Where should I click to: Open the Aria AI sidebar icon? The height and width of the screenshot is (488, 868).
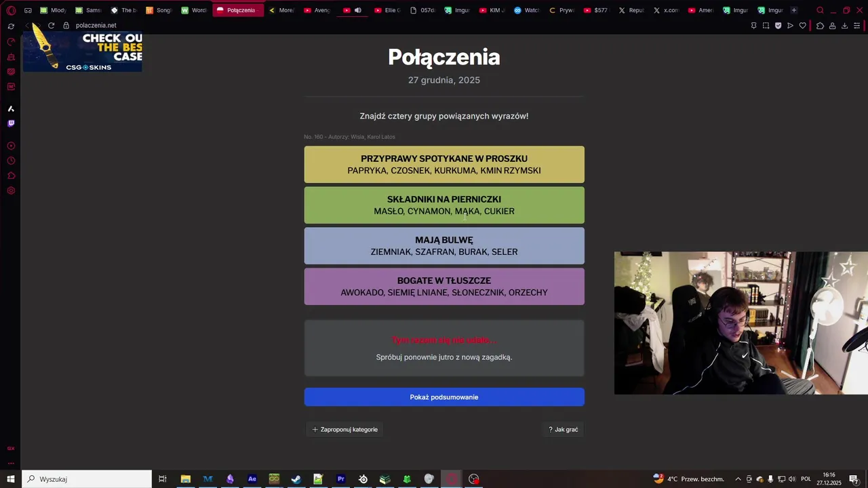[11, 108]
